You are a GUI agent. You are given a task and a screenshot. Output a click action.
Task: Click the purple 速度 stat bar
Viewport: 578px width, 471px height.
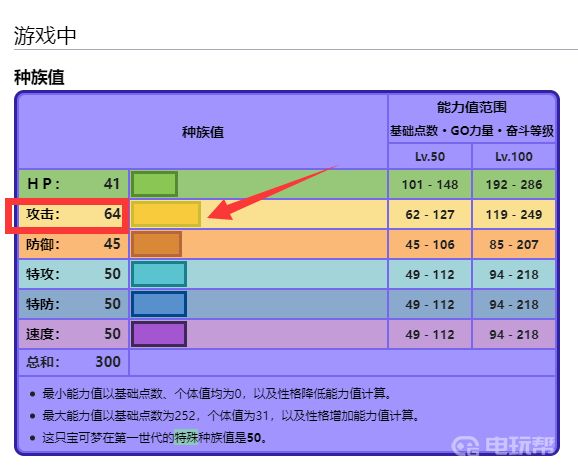pyautogui.click(x=159, y=334)
